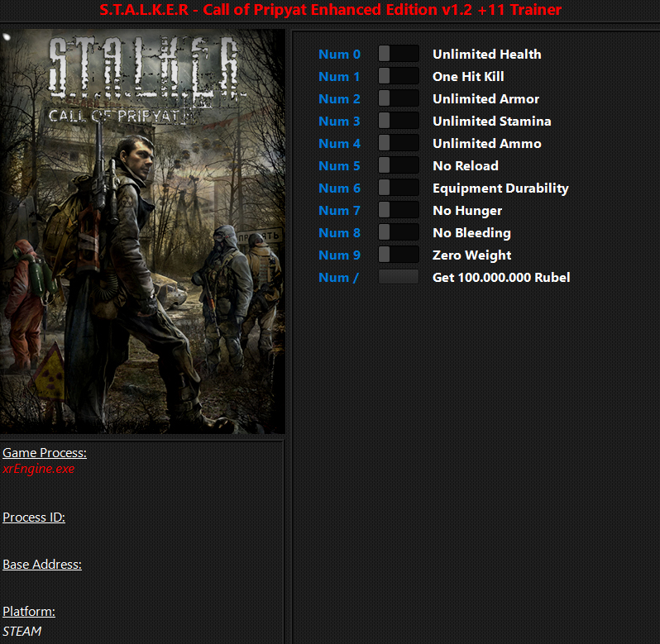This screenshot has width=660, height=644.
Task: Toggle the Zero Weight switch
Action: 398,255
